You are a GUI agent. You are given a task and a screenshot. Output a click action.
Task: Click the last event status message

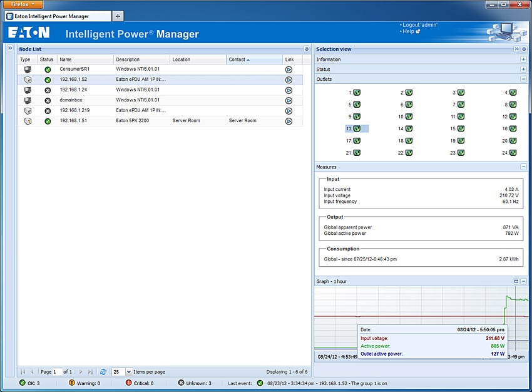(327, 383)
